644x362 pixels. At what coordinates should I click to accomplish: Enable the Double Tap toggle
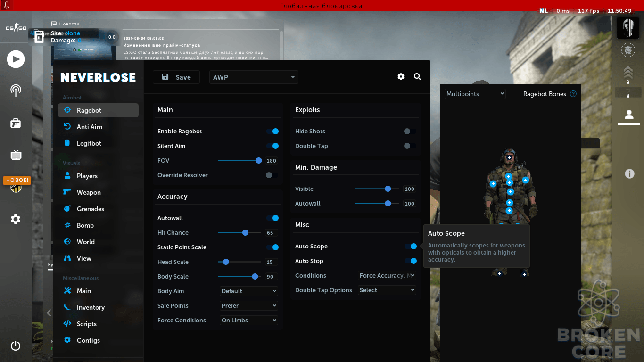410,146
